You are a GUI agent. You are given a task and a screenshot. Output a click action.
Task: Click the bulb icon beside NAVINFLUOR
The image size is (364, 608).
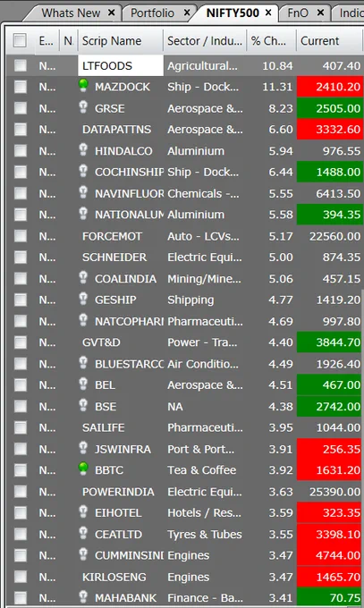click(x=83, y=192)
